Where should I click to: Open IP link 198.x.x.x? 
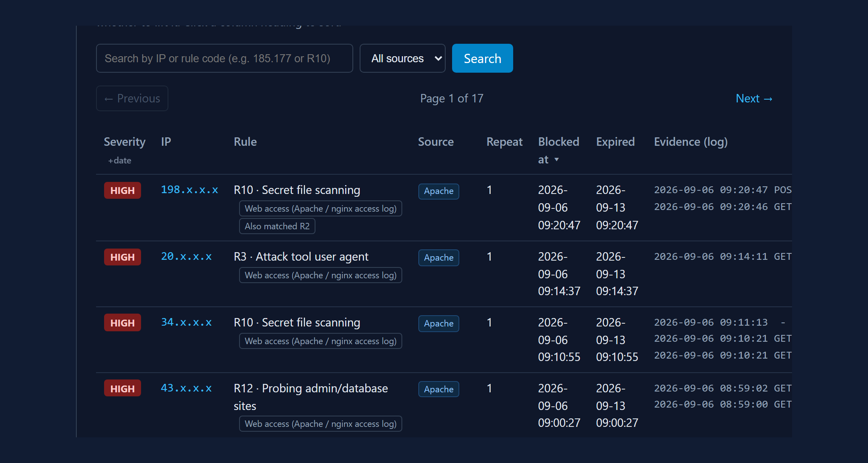tap(189, 190)
